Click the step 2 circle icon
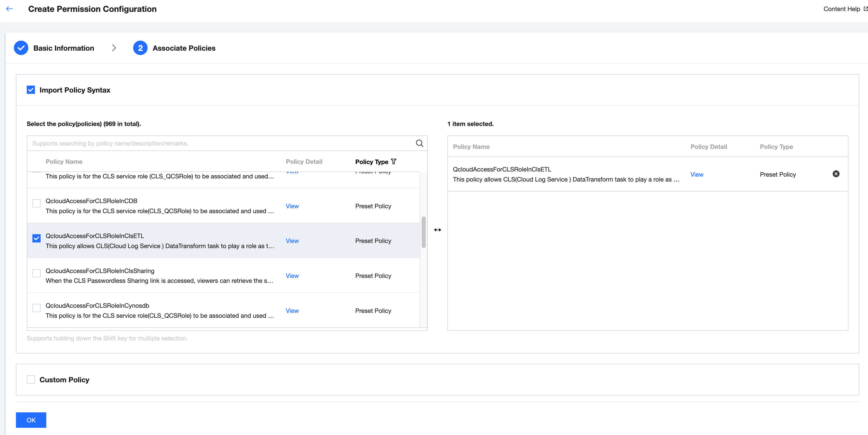This screenshot has height=435, width=868. click(x=140, y=48)
